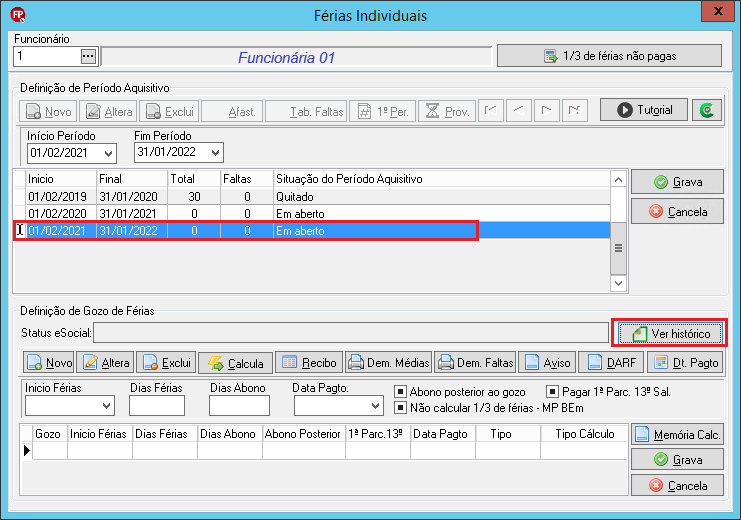
Task: Click Exclui in Gozo de Férias toolbar
Action: coord(166,363)
